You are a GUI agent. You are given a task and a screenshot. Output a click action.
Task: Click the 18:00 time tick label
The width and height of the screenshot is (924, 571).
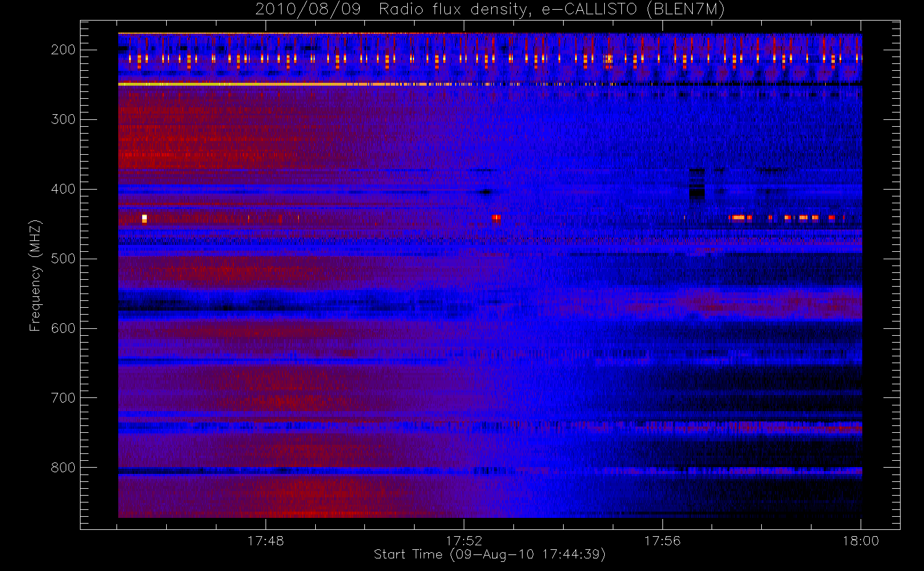click(861, 541)
